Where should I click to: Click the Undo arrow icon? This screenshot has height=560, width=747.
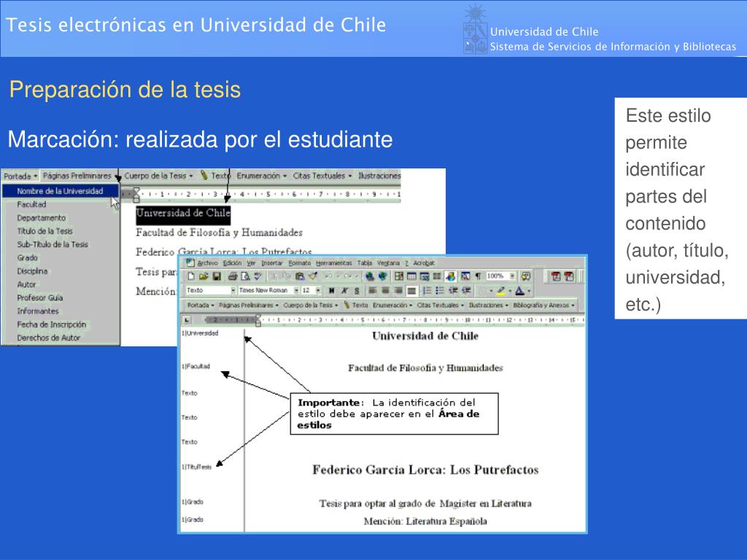pyautogui.click(x=328, y=276)
